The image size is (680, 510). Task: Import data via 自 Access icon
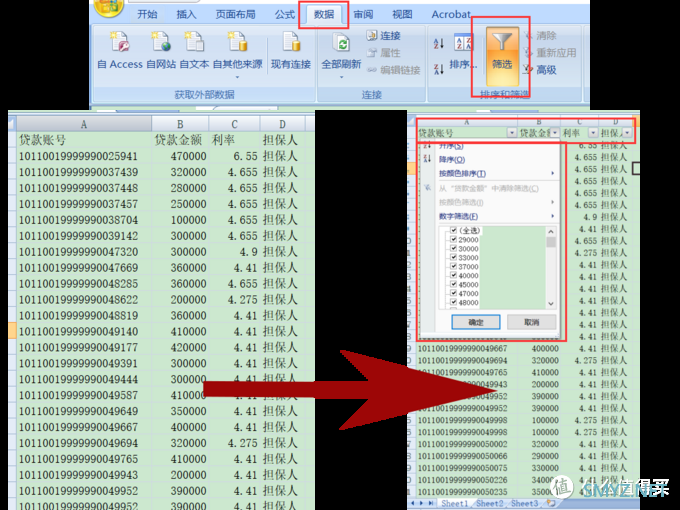[x=119, y=42]
